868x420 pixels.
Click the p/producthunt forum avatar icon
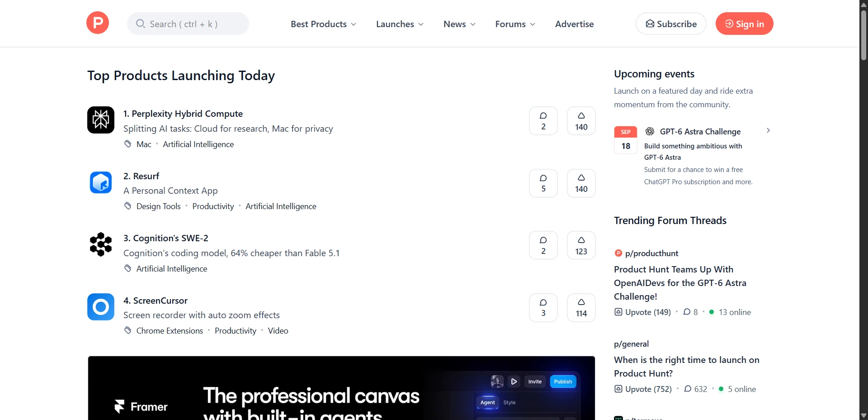[x=618, y=253]
